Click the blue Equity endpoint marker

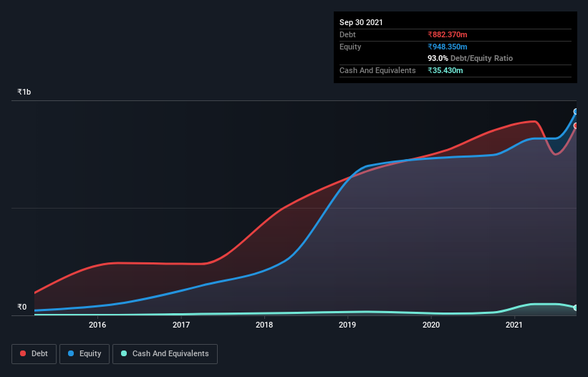(576, 111)
